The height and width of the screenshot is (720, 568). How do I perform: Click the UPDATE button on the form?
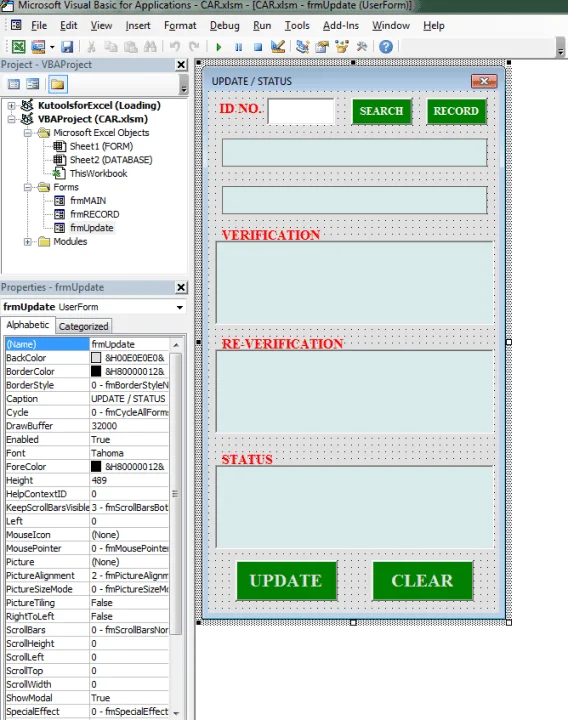(287, 580)
